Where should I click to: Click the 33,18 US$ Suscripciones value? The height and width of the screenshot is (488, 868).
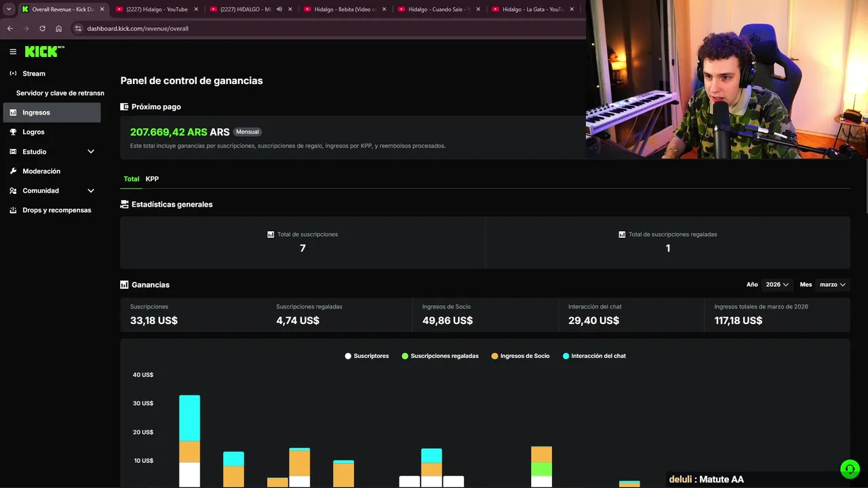[154, 321]
